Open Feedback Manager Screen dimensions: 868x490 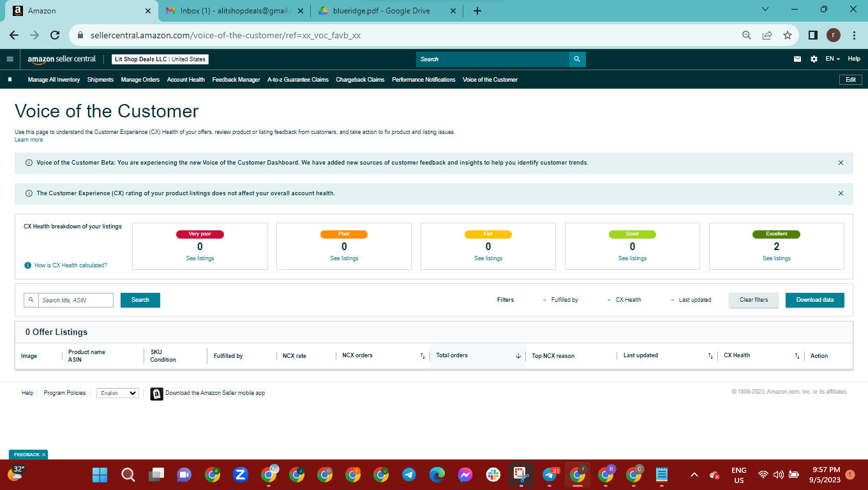click(236, 80)
